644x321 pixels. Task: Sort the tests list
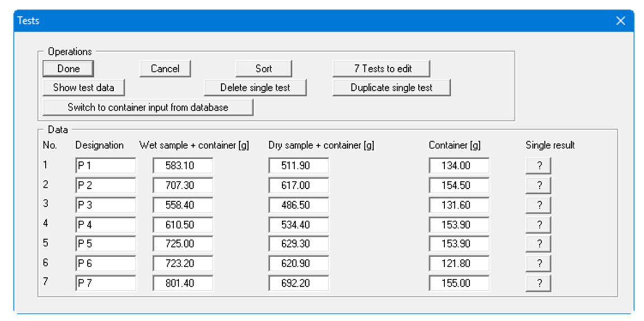click(x=264, y=69)
